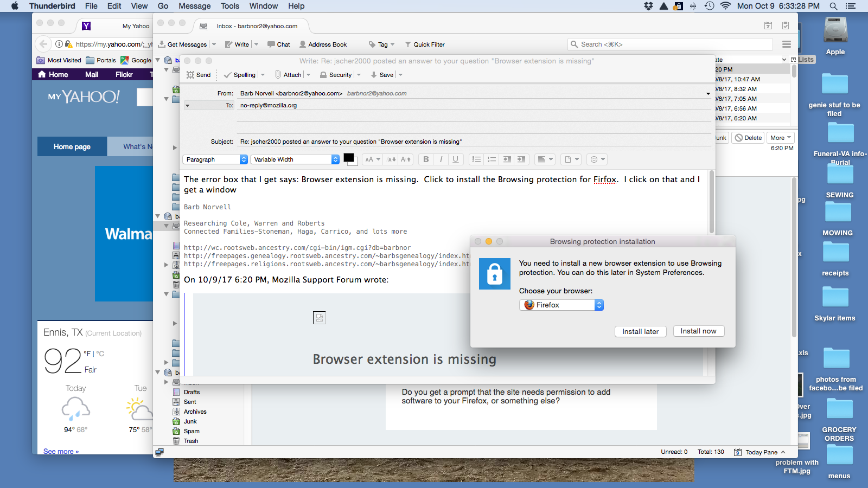Click the Spotlight search magnifier in the menu bar
Screen dimensions: 868x488
833,6
